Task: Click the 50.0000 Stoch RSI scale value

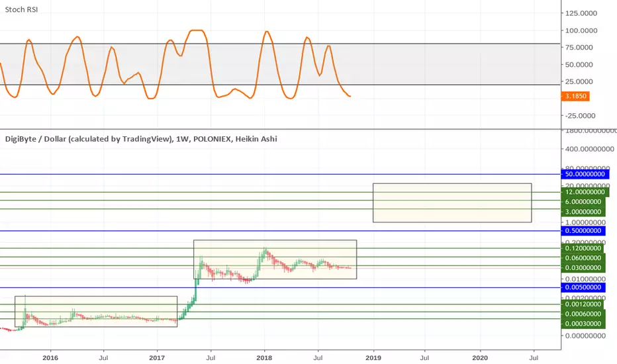Action: click(x=579, y=65)
